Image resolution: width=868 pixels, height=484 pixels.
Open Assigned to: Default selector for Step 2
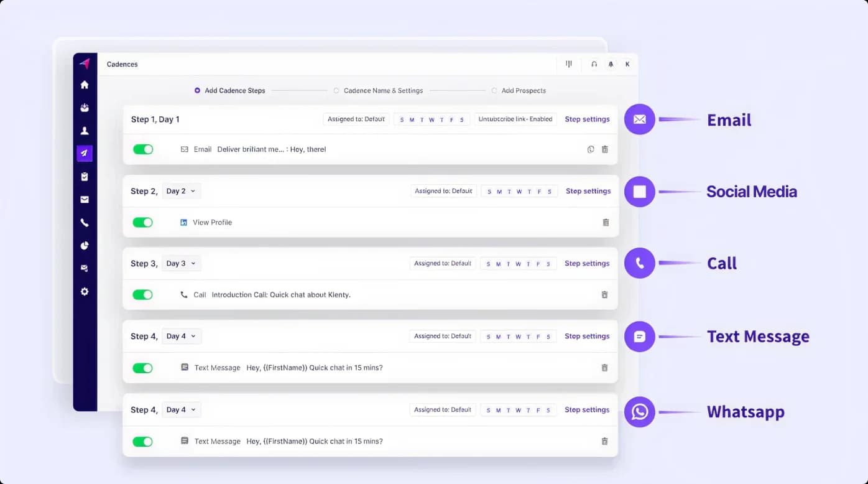443,191
